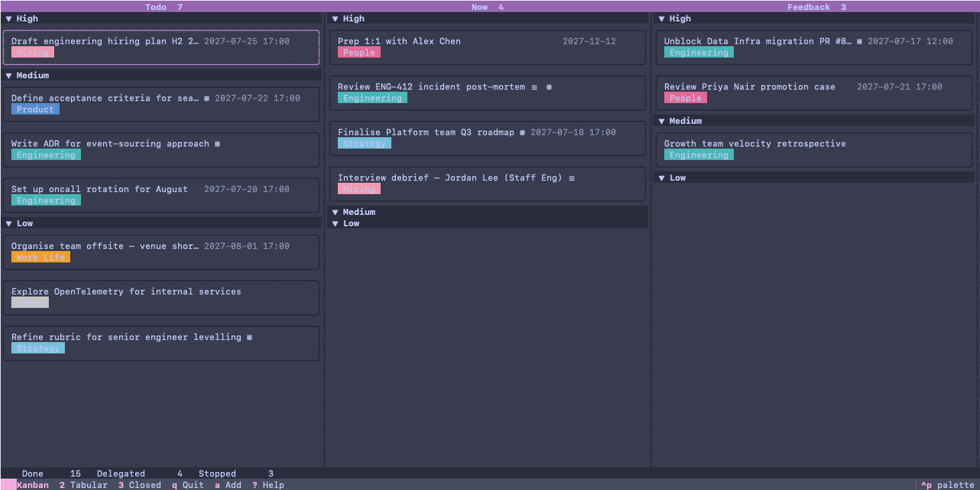
Task: Select 'Growth team velocity retrospective' card
Action: pyautogui.click(x=814, y=149)
